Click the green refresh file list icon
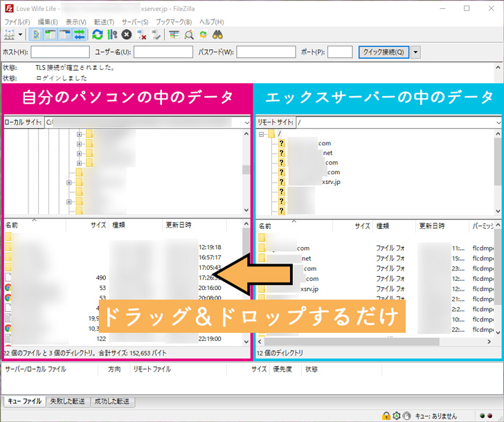 point(98,34)
